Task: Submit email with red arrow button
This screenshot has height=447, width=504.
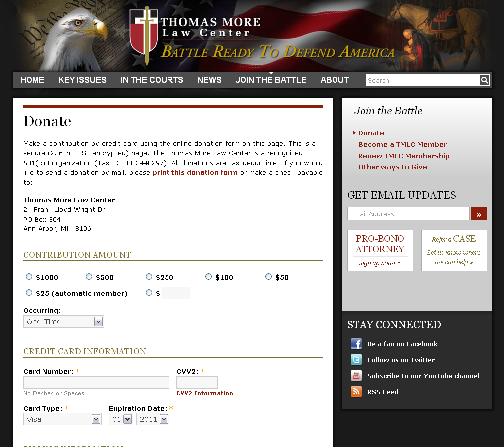Action: pyautogui.click(x=479, y=214)
